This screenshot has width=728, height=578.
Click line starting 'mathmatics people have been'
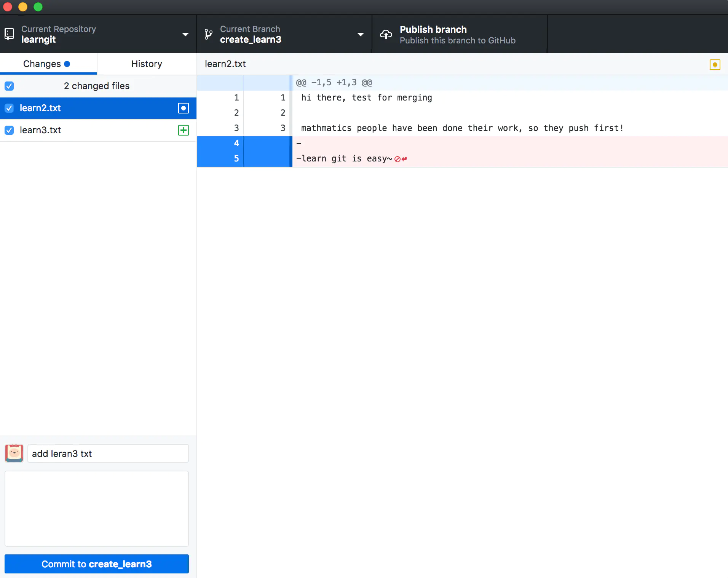[x=462, y=128]
